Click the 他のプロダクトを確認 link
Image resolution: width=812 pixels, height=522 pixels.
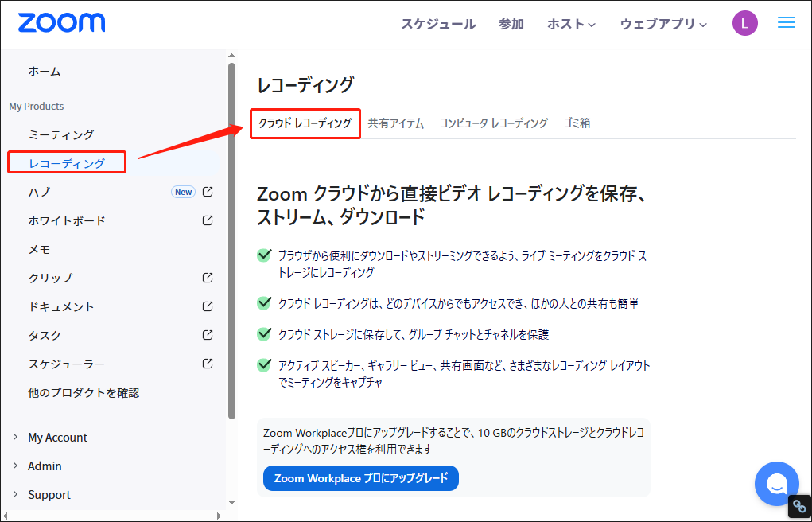tap(84, 392)
